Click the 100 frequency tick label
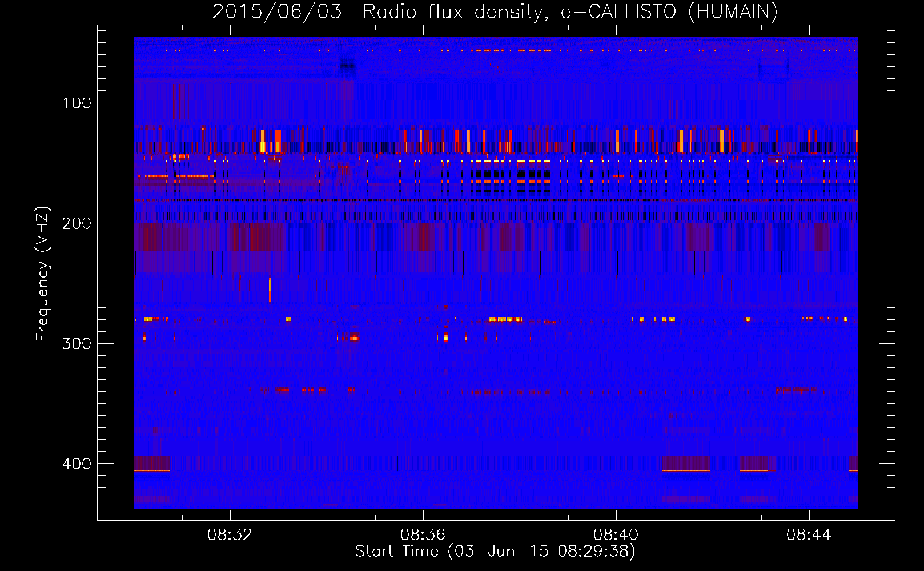Image resolution: width=924 pixels, height=571 pixels. pos(77,103)
